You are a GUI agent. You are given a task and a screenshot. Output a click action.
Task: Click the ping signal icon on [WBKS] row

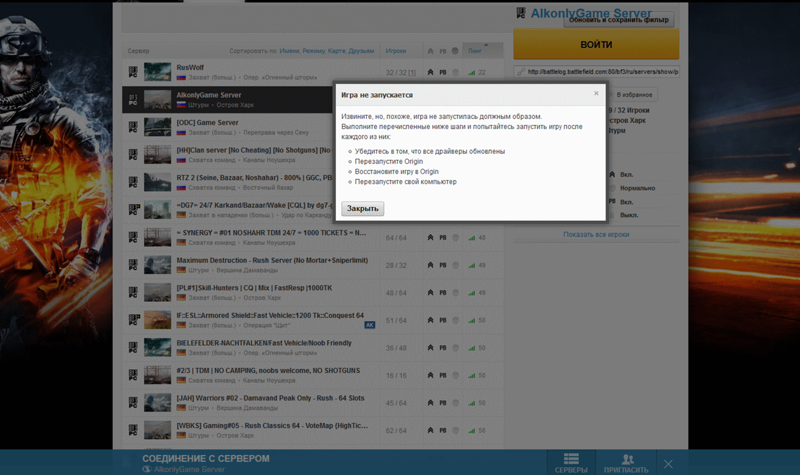click(471, 431)
